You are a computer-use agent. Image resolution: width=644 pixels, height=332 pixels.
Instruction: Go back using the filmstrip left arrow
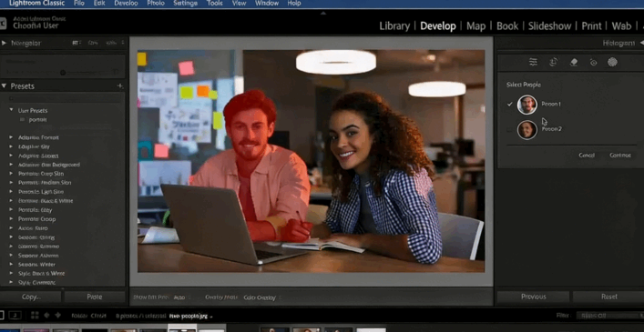coord(46,316)
